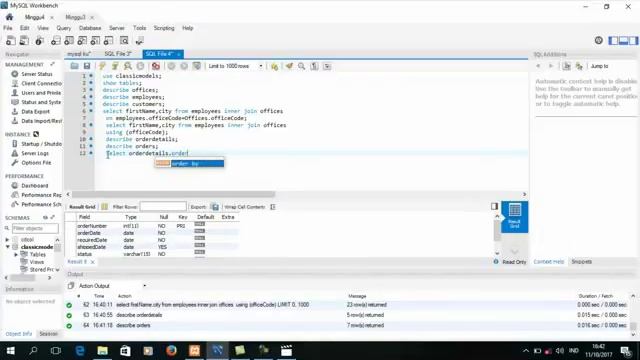Run explain plan for current statement
The width and height of the screenshot is (640, 360).
pos(128,66)
